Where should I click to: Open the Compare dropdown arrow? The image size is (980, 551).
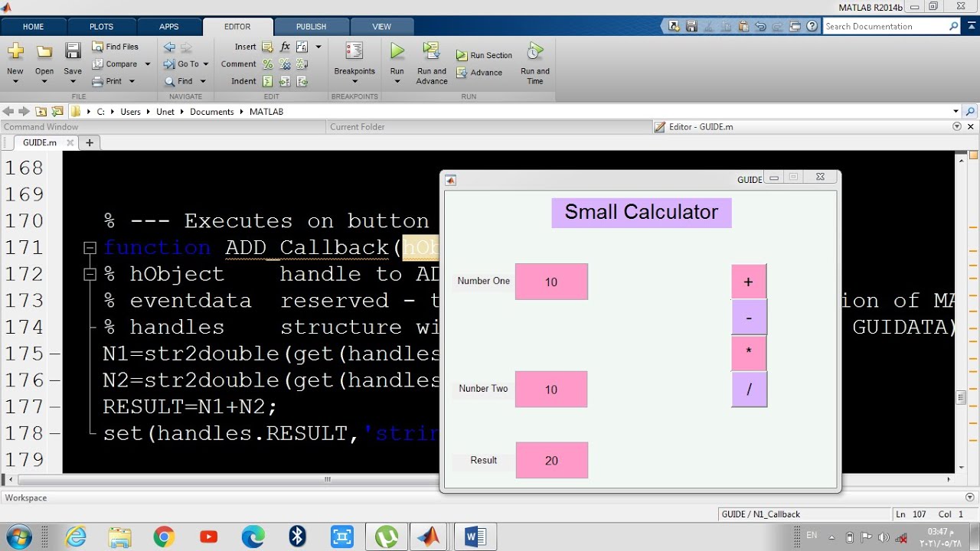point(148,64)
